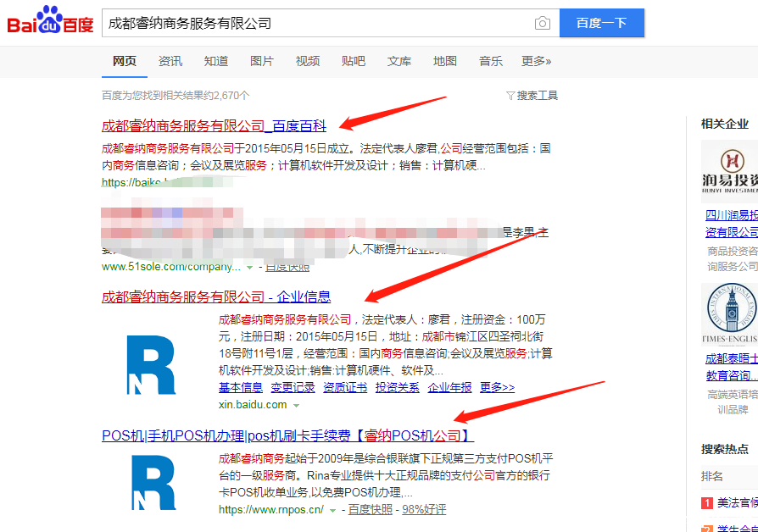758x532 pixels.
Task: Open the 文库 tab
Action: pos(399,61)
